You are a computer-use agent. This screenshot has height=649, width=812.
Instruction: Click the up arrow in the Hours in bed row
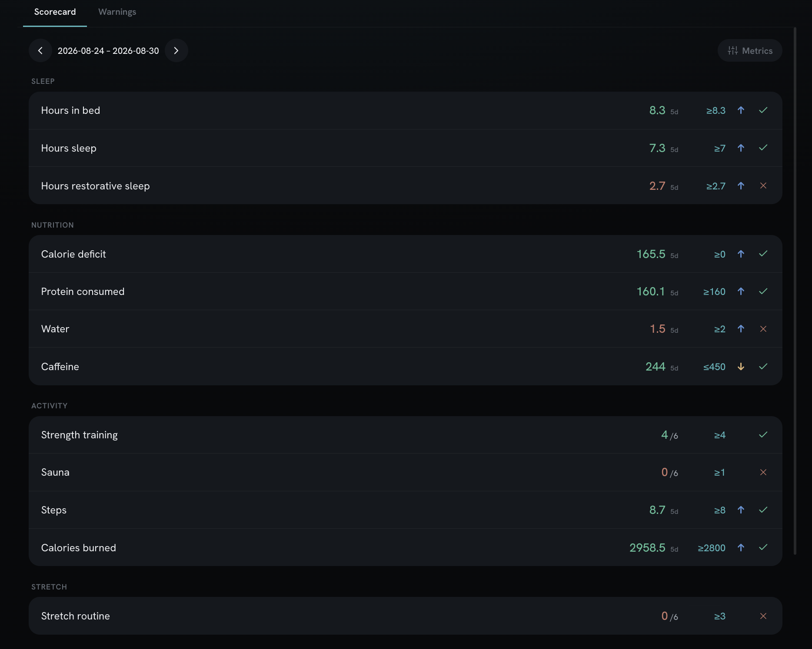tap(741, 110)
